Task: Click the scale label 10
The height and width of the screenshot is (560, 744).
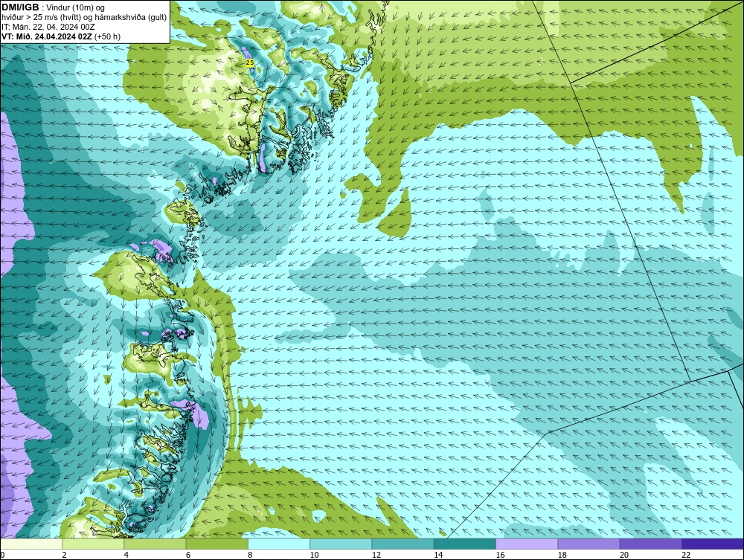Action: point(314,556)
